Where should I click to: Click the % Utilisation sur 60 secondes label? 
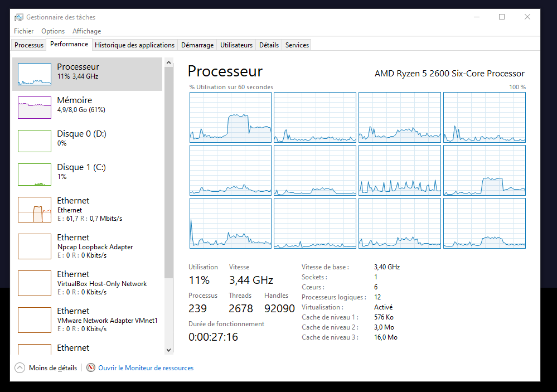click(x=231, y=87)
